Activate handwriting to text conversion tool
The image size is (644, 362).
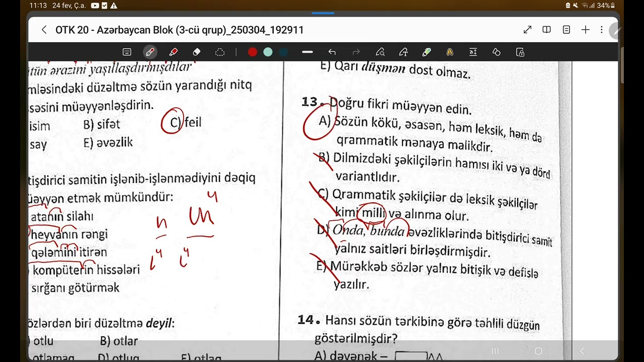[x=404, y=52]
